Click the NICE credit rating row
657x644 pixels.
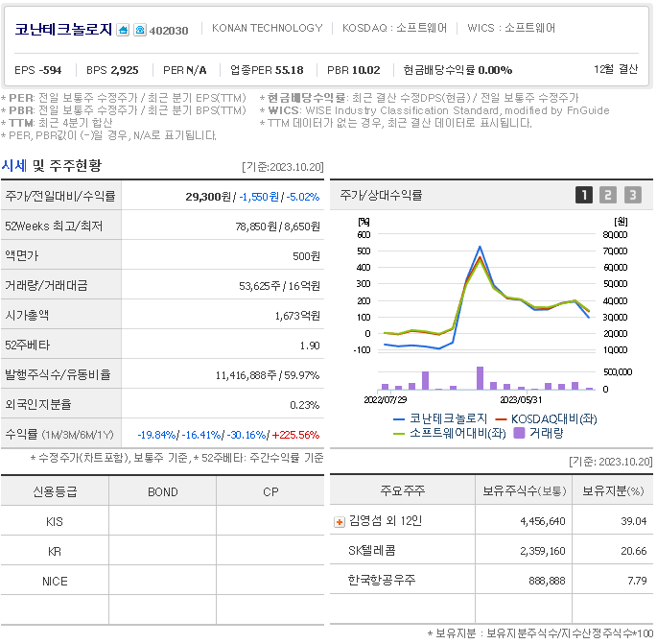pyautogui.click(x=163, y=581)
